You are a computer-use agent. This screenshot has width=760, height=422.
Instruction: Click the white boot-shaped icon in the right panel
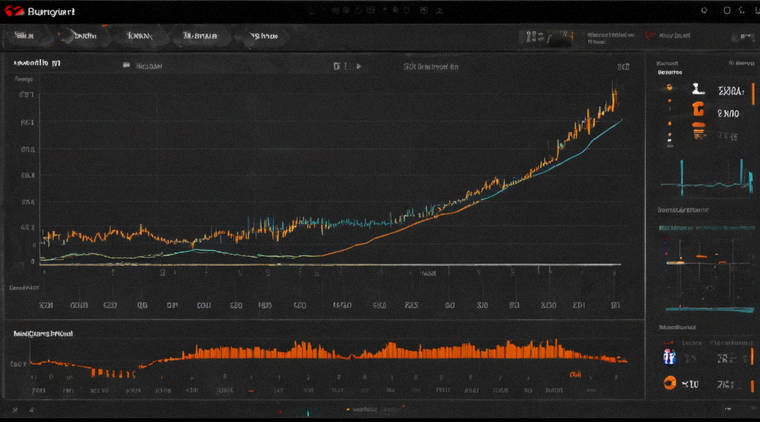pyautogui.click(x=698, y=88)
